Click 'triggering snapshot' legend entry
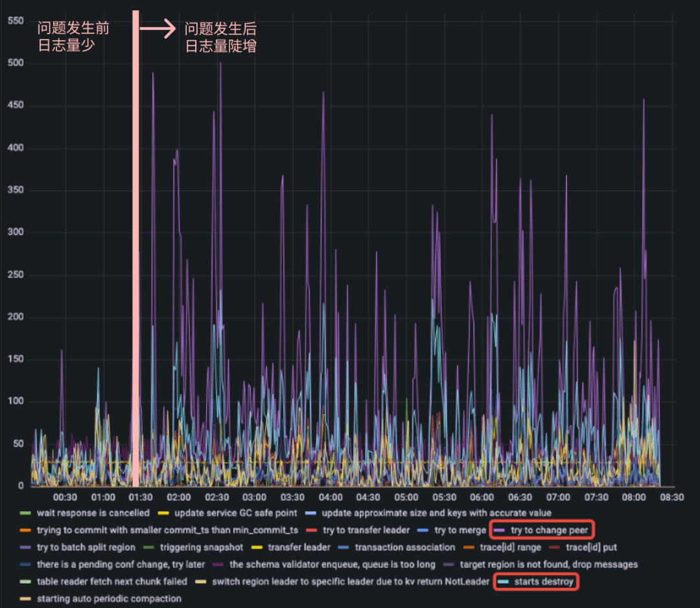The image size is (700, 608). (201, 547)
